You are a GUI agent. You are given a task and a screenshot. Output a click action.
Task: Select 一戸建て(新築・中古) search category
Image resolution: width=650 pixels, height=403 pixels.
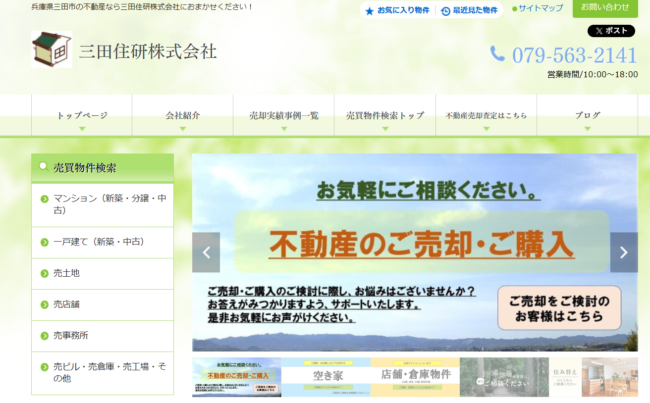102,243
